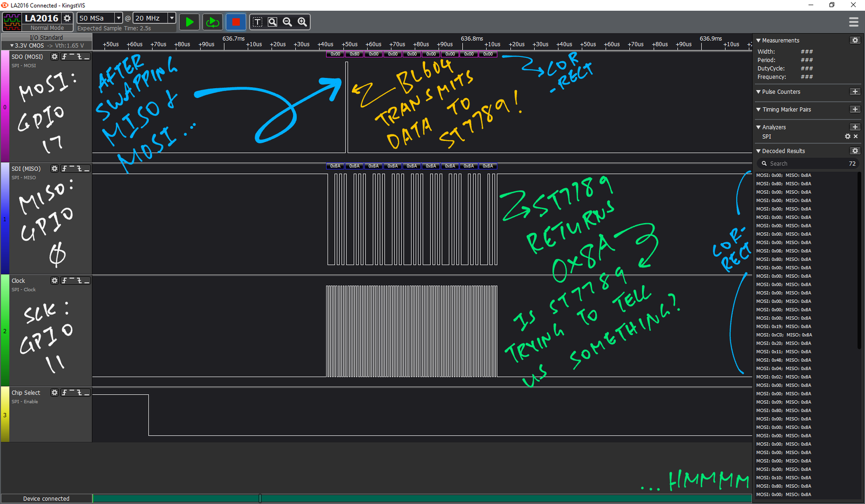Add a new analyzer with plus button

point(855,127)
